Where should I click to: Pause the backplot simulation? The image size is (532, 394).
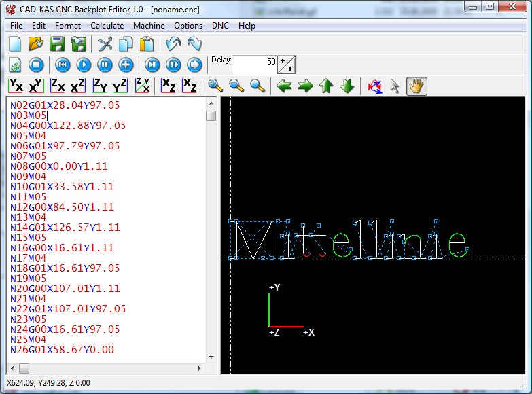pos(105,65)
